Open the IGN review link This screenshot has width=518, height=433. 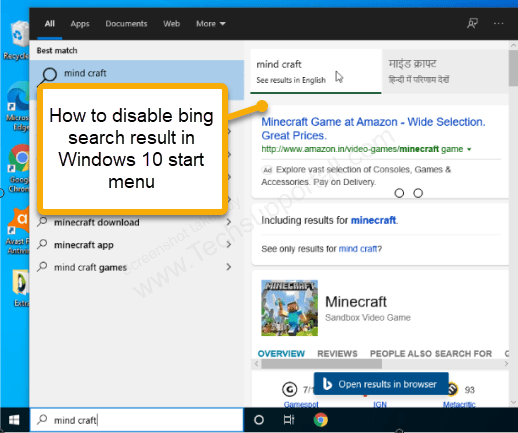[x=380, y=404]
